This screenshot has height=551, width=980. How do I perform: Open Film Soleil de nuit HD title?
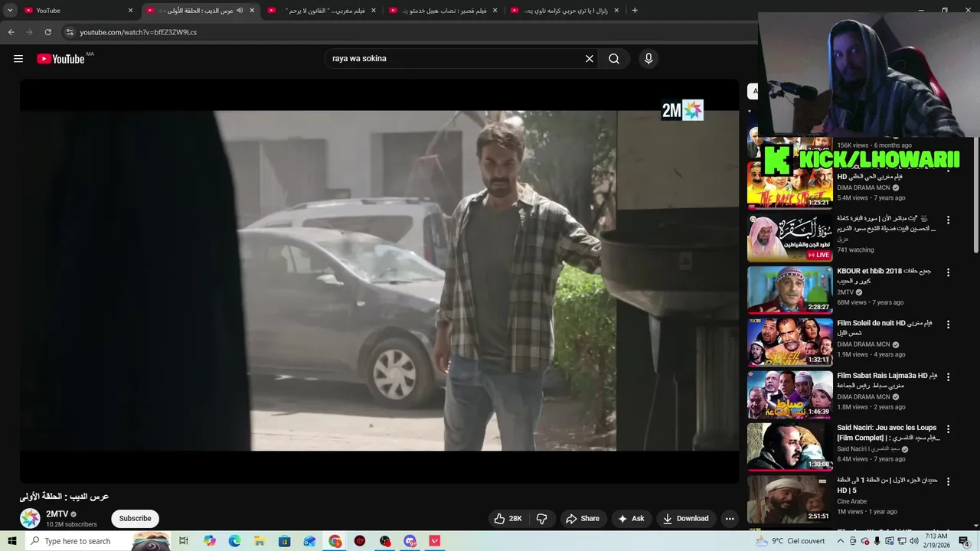coord(884,328)
